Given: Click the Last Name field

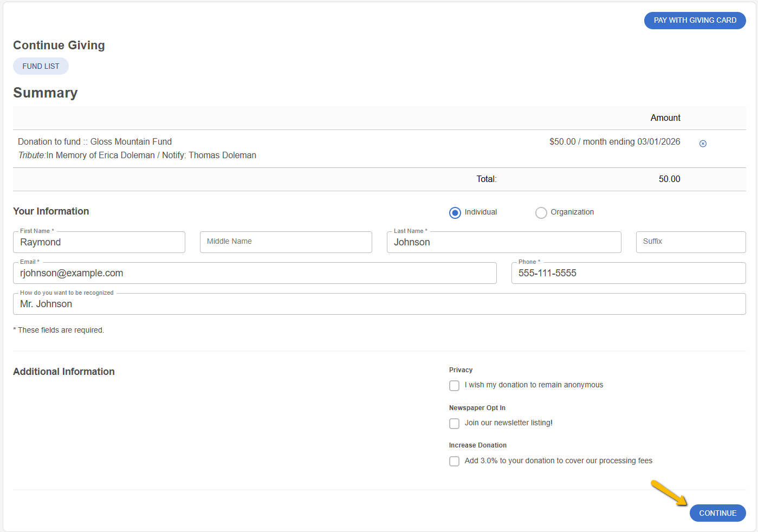Looking at the screenshot, I should pyautogui.click(x=504, y=242).
